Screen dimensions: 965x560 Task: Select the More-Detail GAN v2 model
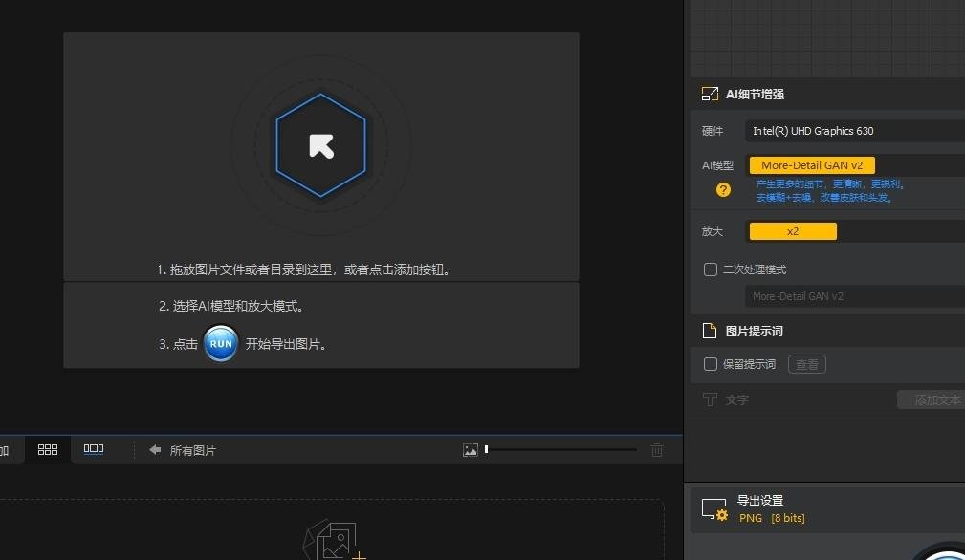pyautogui.click(x=812, y=165)
